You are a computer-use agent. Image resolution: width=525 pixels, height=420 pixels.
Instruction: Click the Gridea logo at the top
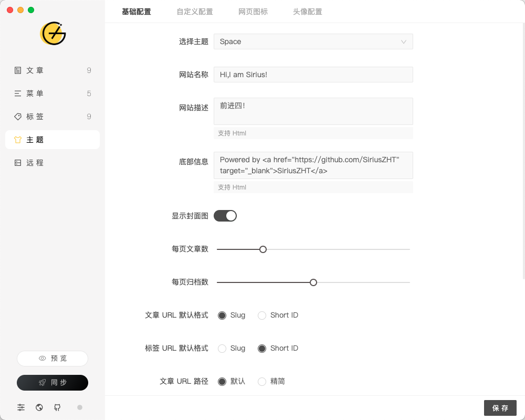coord(52,33)
